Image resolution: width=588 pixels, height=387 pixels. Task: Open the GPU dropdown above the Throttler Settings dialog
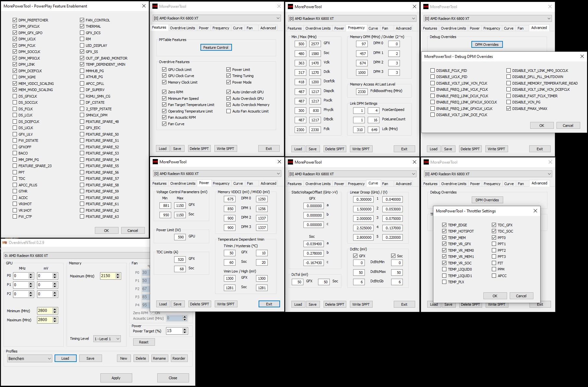(x=488, y=174)
